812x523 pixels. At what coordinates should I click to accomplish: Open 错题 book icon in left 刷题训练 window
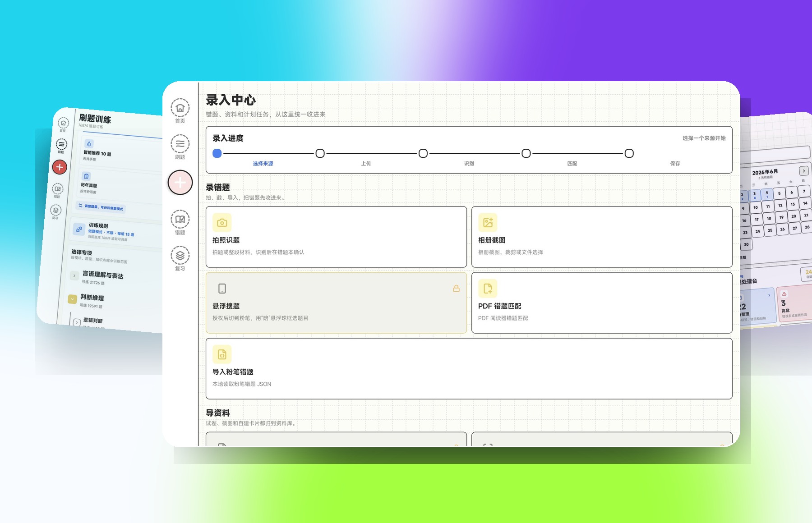[x=58, y=189]
